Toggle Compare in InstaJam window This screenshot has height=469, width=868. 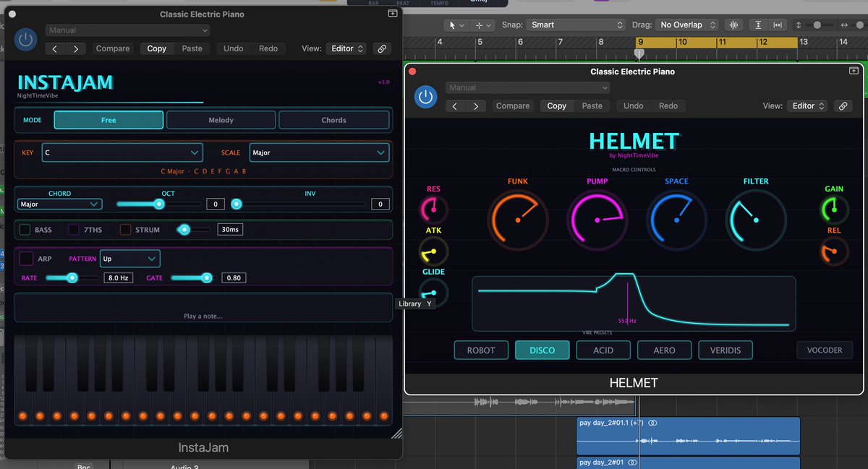(x=113, y=48)
